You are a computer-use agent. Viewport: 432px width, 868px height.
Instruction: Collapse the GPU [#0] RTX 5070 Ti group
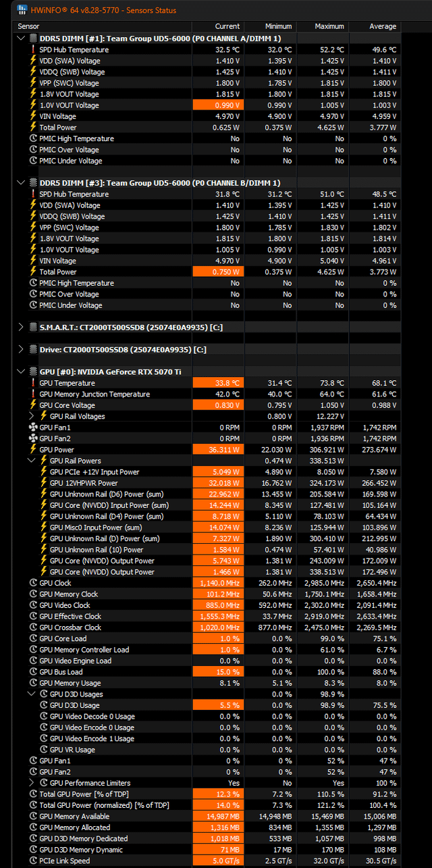tap(22, 372)
